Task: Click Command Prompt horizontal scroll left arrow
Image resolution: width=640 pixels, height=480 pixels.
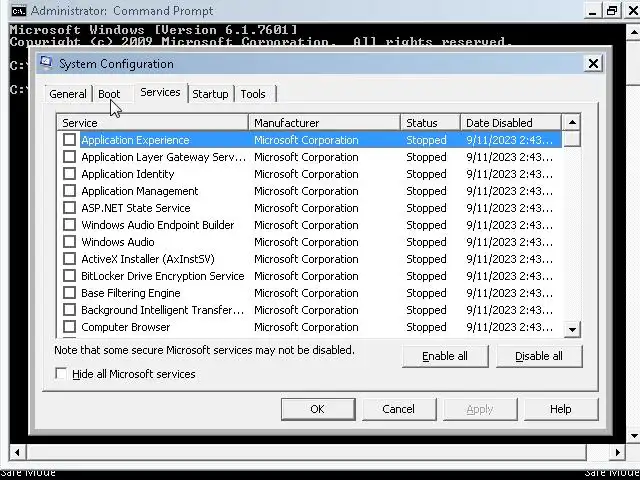Action: coord(17,452)
